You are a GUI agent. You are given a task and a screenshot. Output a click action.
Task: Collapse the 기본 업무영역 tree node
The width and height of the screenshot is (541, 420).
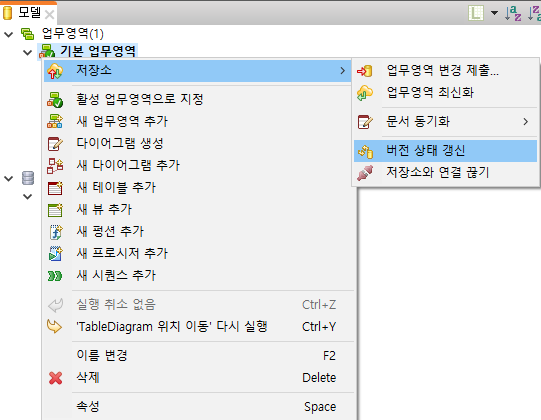click(x=27, y=53)
